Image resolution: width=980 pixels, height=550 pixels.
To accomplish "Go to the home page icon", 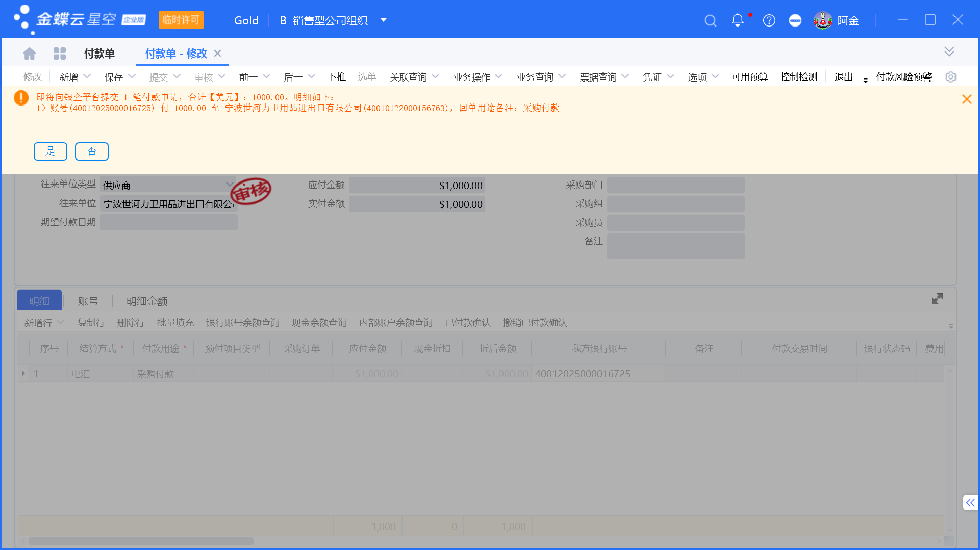I will 30,54.
